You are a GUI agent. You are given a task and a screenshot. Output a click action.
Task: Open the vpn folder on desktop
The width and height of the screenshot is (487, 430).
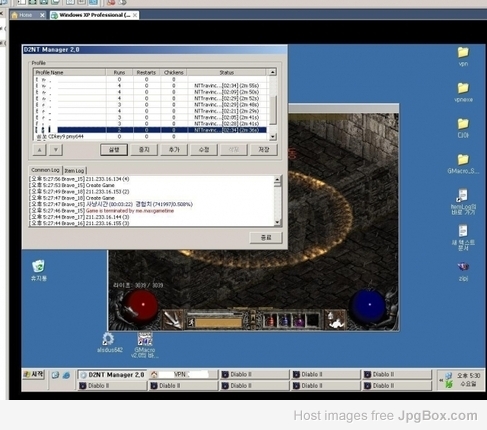(463, 56)
